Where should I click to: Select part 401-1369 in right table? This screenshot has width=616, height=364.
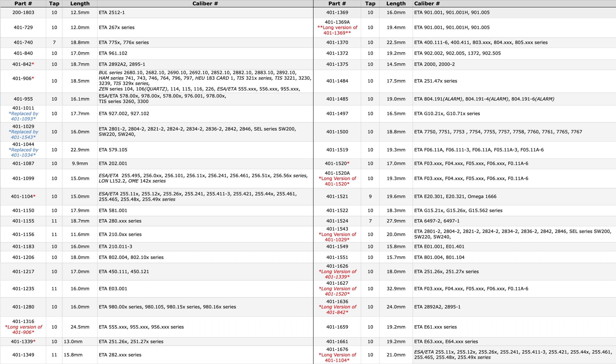(337, 13)
